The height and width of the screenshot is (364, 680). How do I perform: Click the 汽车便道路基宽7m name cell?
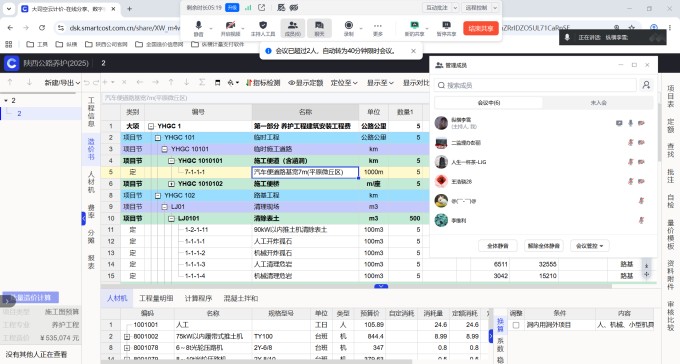click(x=305, y=172)
